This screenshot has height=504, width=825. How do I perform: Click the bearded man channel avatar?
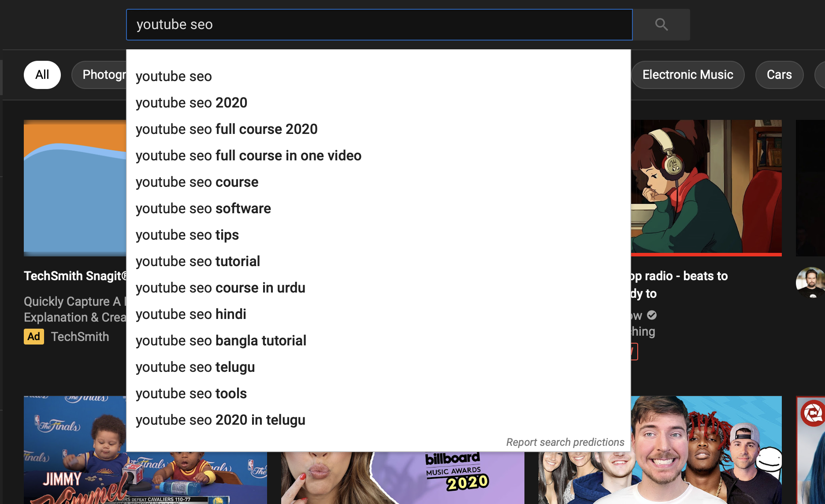[x=810, y=282]
